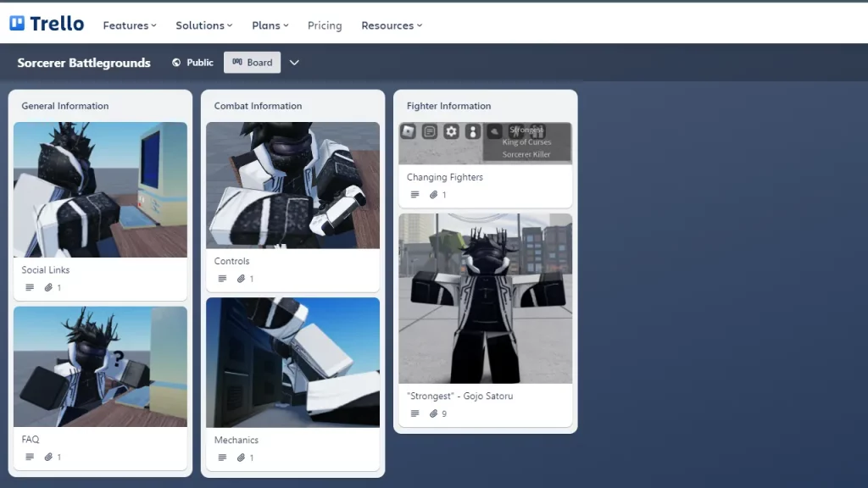
Task: Click the Public globe visibility icon
Action: pyautogui.click(x=176, y=63)
